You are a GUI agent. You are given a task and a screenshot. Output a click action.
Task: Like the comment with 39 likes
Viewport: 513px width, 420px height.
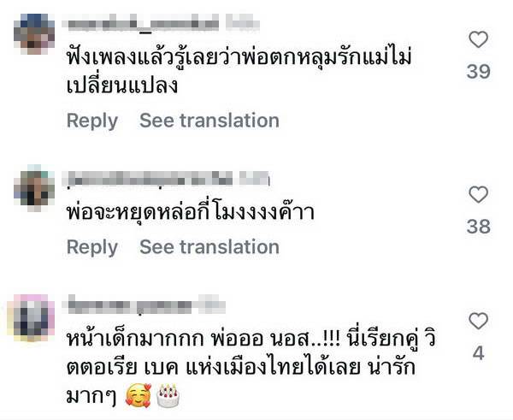coord(478,39)
